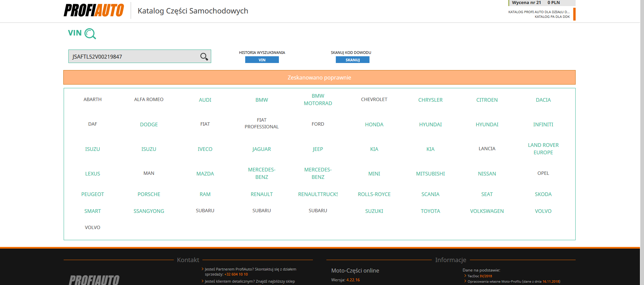
Task: Select the NISSAN brand
Action: [x=487, y=173]
